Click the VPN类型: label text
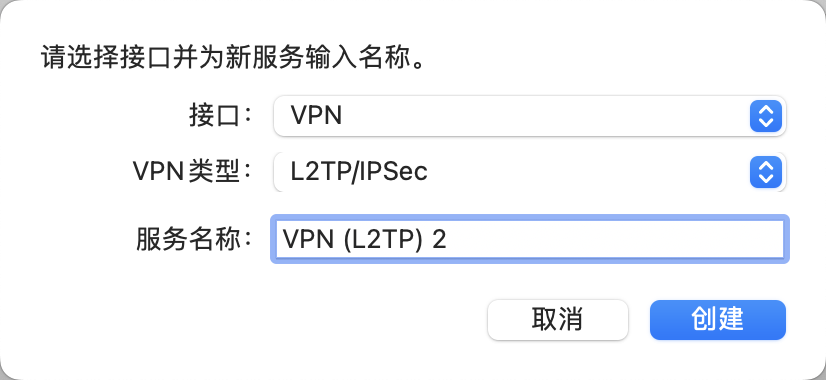The width and height of the screenshot is (826, 380). pyautogui.click(x=193, y=172)
